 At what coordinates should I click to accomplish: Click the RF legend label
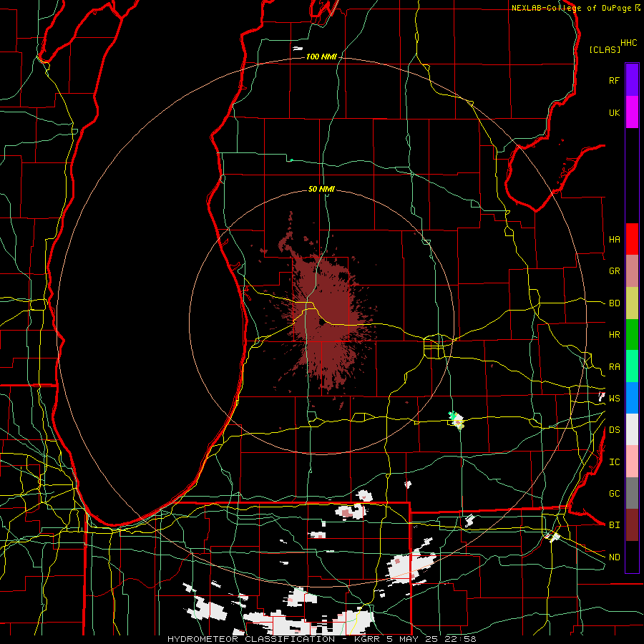pos(615,80)
